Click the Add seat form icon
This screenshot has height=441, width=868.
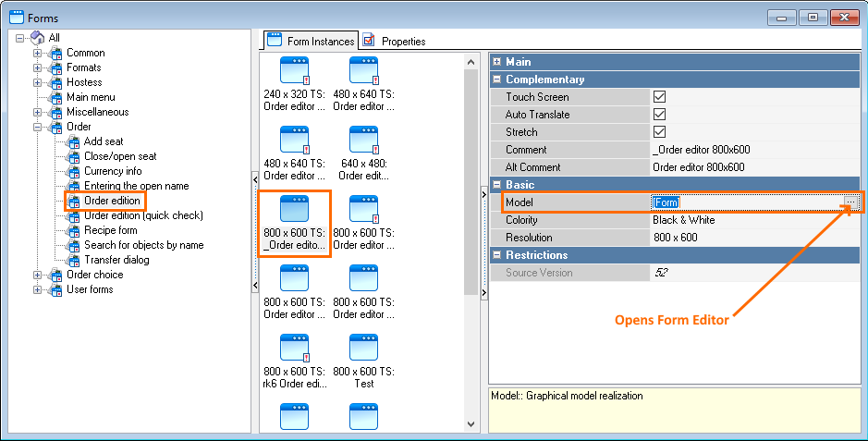click(72, 142)
